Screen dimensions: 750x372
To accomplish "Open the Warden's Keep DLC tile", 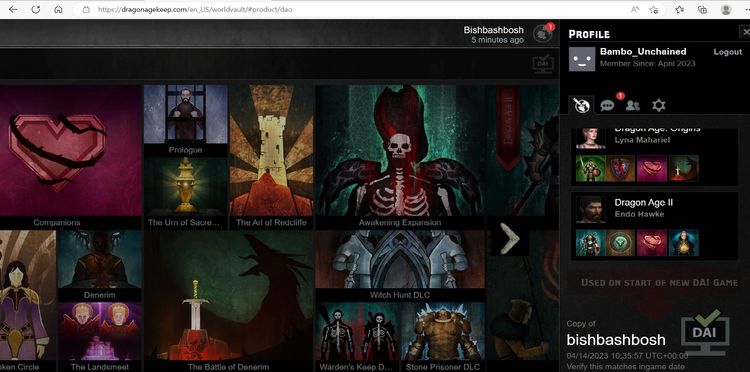I will pos(357,337).
